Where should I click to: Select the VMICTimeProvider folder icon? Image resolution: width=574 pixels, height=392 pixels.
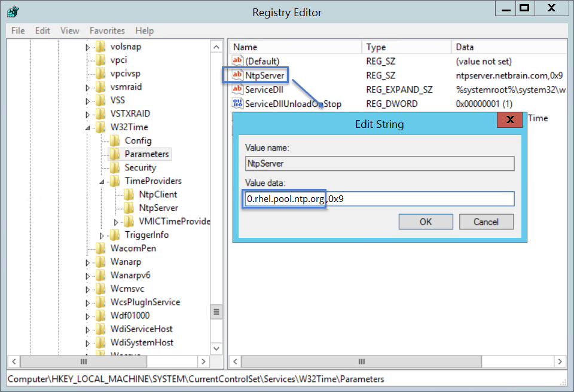coord(129,222)
